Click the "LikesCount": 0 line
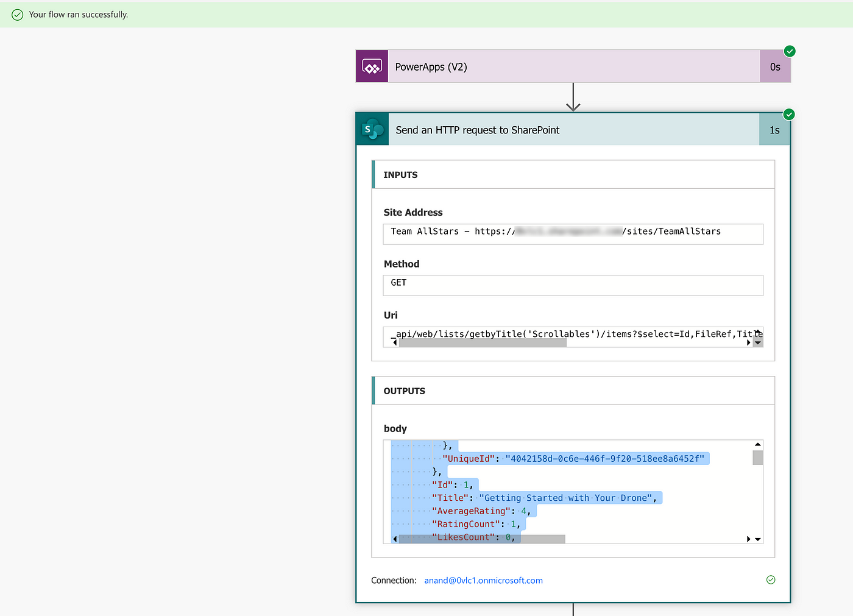 pos(473,537)
